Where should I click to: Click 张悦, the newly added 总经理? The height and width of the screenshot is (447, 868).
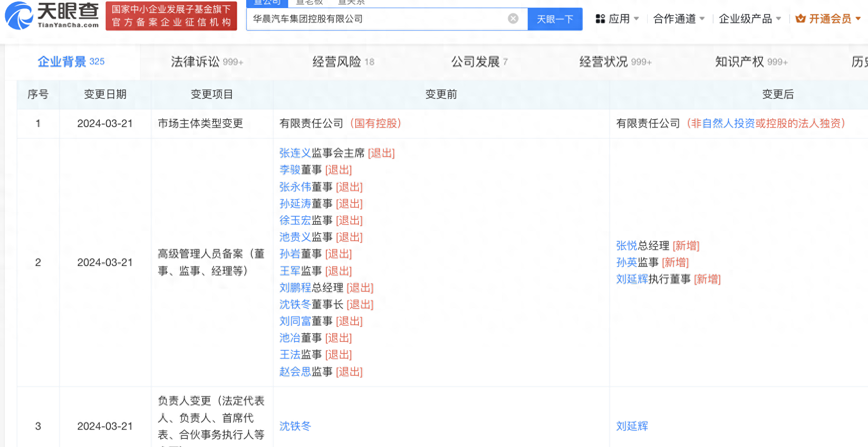tap(627, 245)
